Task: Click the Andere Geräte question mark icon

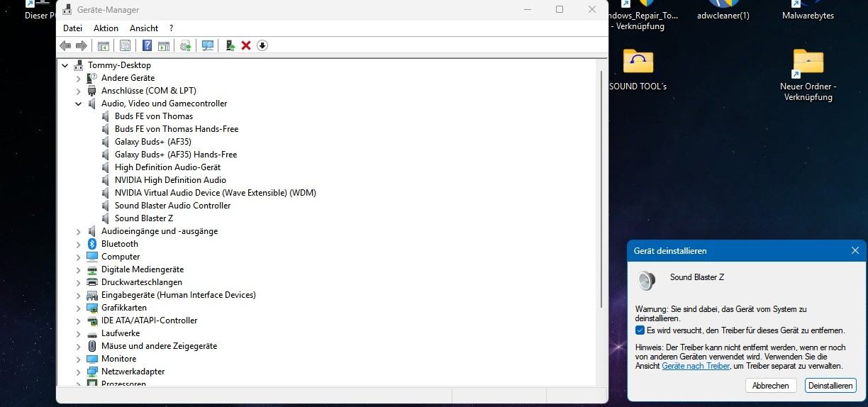Action: (x=92, y=78)
